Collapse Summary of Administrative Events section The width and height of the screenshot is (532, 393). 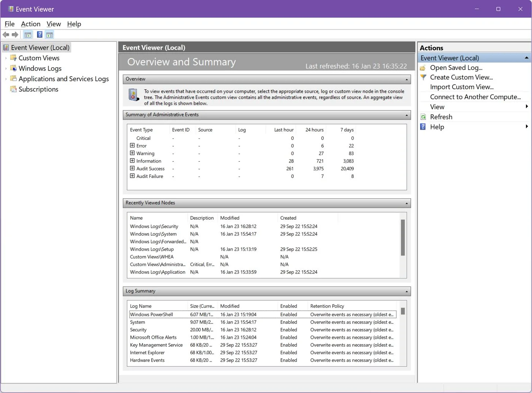click(407, 115)
